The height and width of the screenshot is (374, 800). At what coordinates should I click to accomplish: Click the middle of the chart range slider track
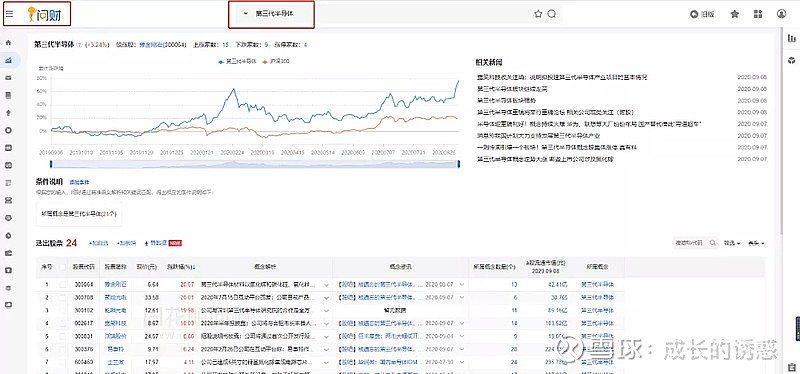point(255,164)
